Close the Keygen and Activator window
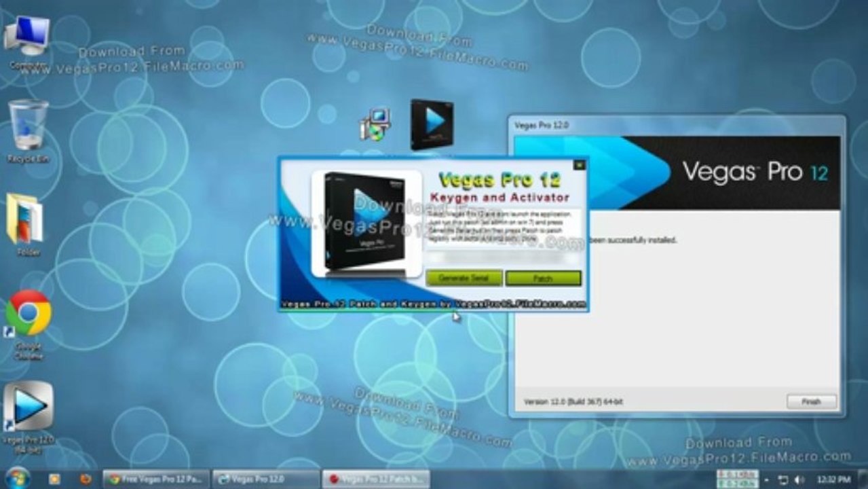 [x=579, y=164]
